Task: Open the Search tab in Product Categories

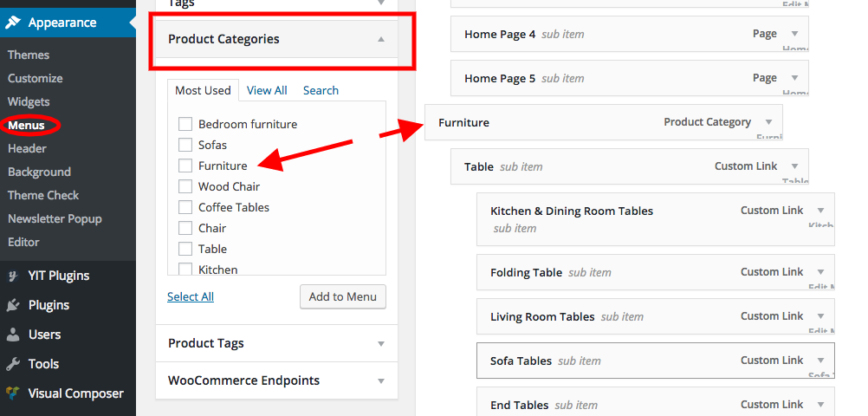Action: click(321, 90)
